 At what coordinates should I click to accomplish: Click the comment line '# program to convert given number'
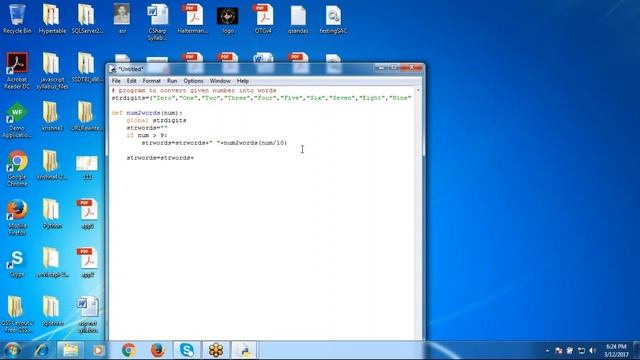coord(194,90)
